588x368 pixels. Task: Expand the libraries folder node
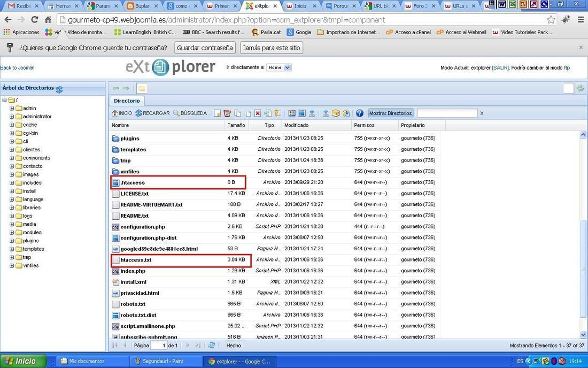coord(12,208)
